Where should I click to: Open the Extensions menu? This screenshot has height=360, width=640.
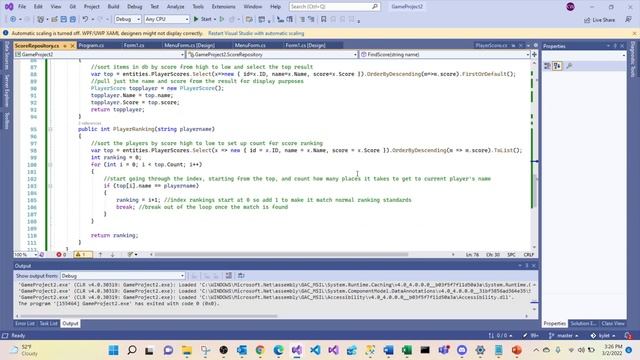(223, 7)
